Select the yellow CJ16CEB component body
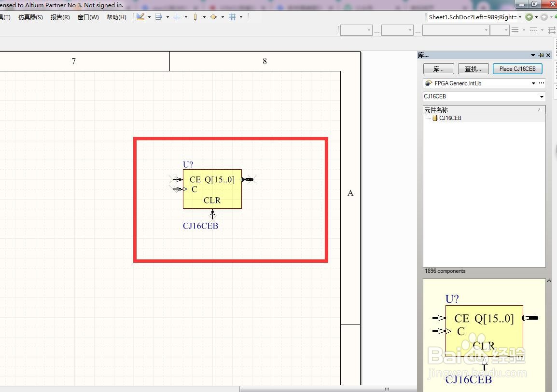Viewport: 557px width, 392px height. coord(212,189)
